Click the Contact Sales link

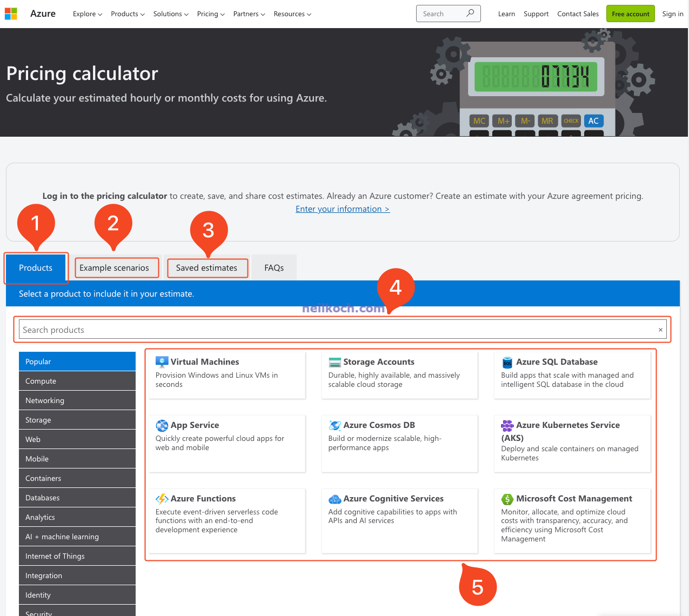(578, 14)
